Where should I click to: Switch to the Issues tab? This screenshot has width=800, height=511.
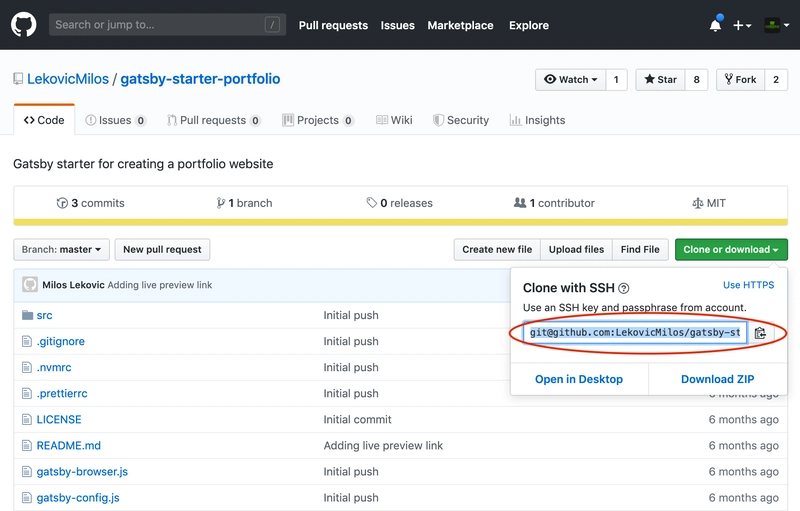[x=115, y=120]
